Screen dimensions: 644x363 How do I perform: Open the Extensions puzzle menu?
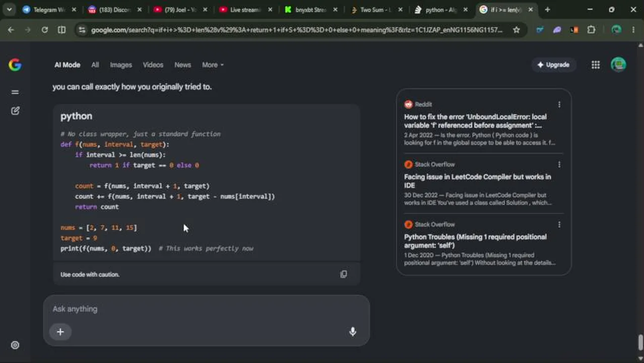tap(591, 30)
